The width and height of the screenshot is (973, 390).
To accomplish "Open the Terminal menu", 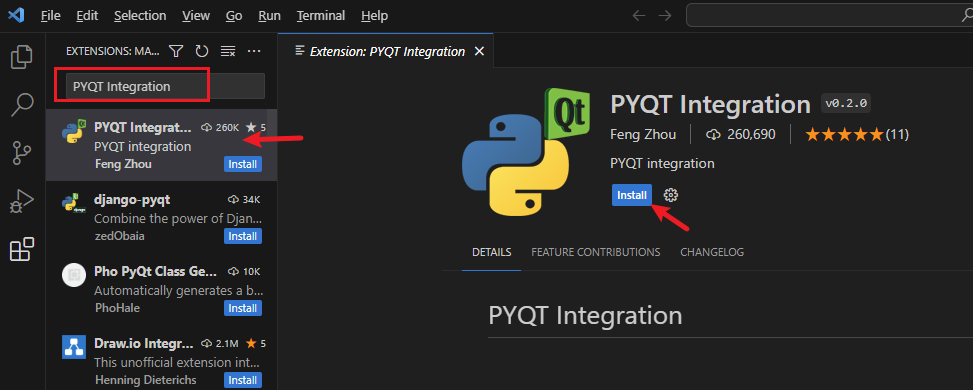I will (320, 16).
